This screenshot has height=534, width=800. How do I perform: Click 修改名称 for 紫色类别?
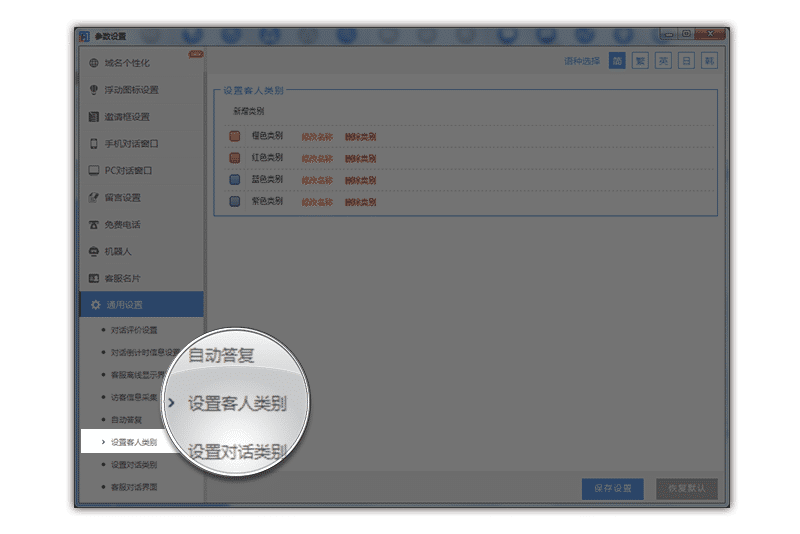pos(317,202)
